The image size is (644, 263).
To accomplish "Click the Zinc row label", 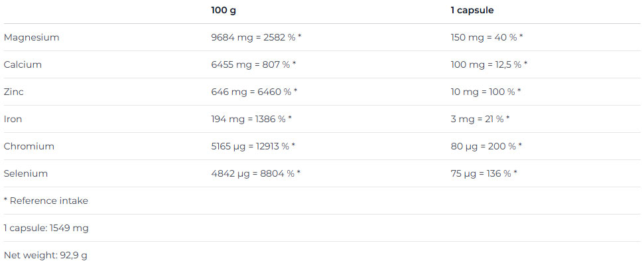I will click(x=13, y=92).
